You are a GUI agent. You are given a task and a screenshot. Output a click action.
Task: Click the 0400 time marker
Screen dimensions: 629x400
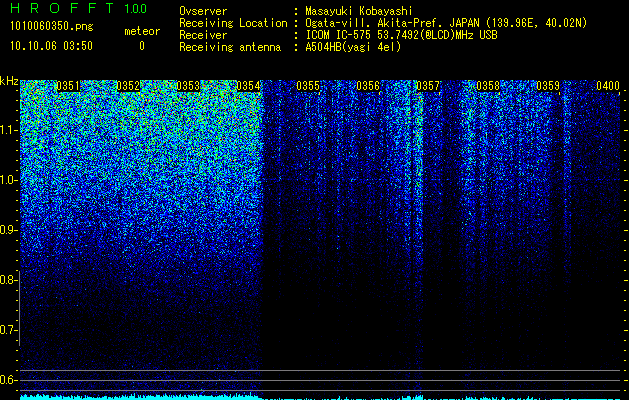608,86
